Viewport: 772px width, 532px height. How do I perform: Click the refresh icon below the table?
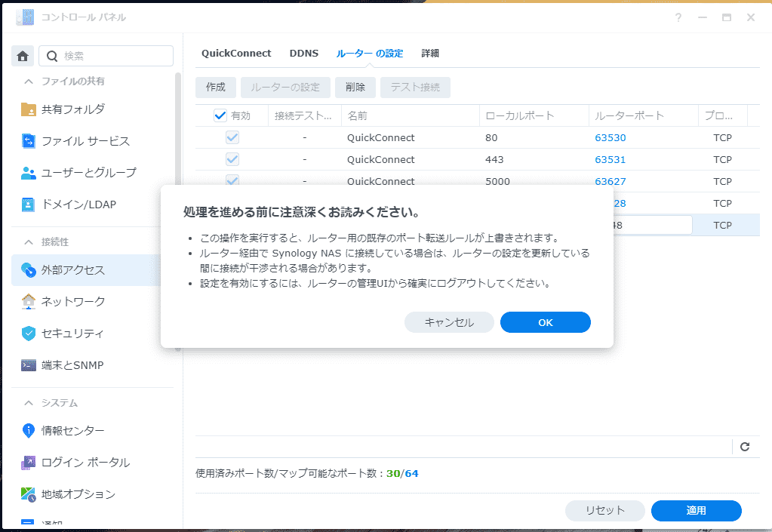[745, 447]
